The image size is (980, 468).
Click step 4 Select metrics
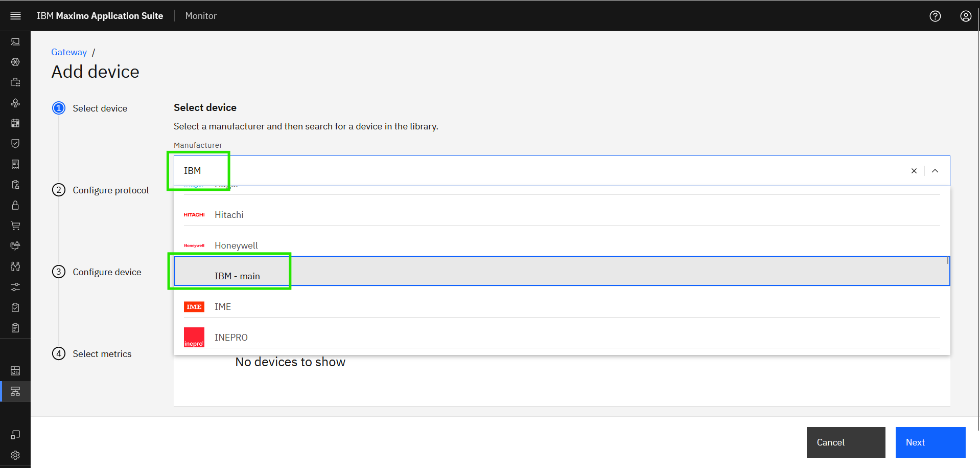(92, 354)
